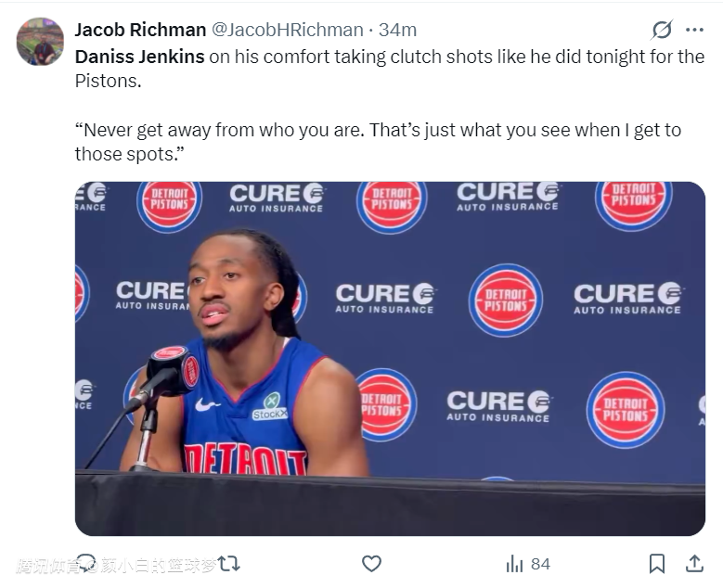Screen dimensions: 723x588
Task: Open the @JacobHRichman handle link
Action: 288,30
